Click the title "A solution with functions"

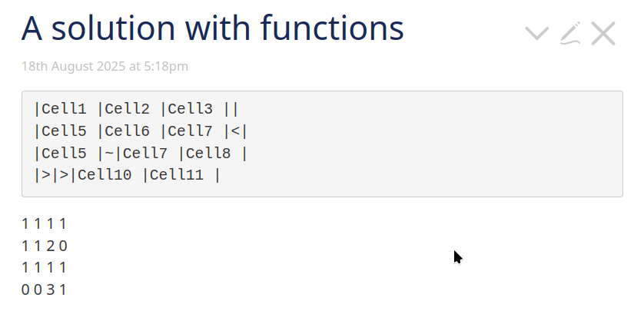(213, 28)
